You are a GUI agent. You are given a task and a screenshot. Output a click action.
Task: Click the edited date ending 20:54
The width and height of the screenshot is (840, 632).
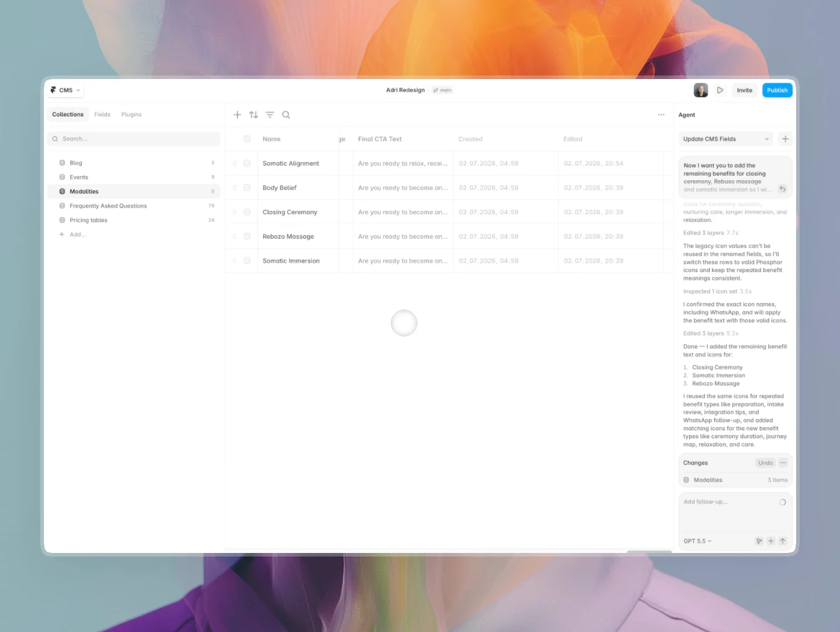pyautogui.click(x=594, y=164)
